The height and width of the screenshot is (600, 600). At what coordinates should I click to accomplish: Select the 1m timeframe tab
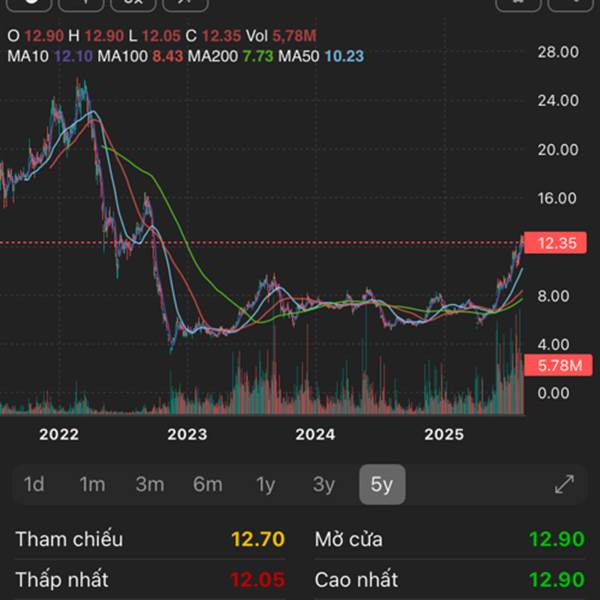pyautogui.click(x=92, y=484)
